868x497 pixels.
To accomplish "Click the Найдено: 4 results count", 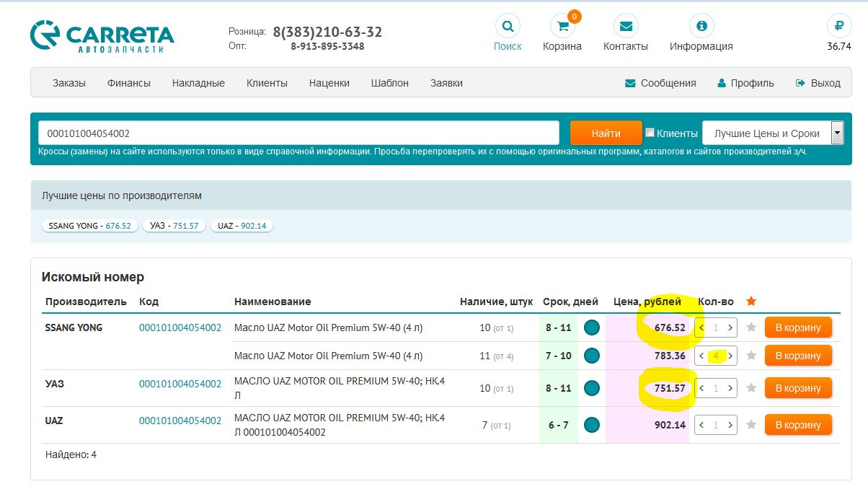I will coord(71,454).
